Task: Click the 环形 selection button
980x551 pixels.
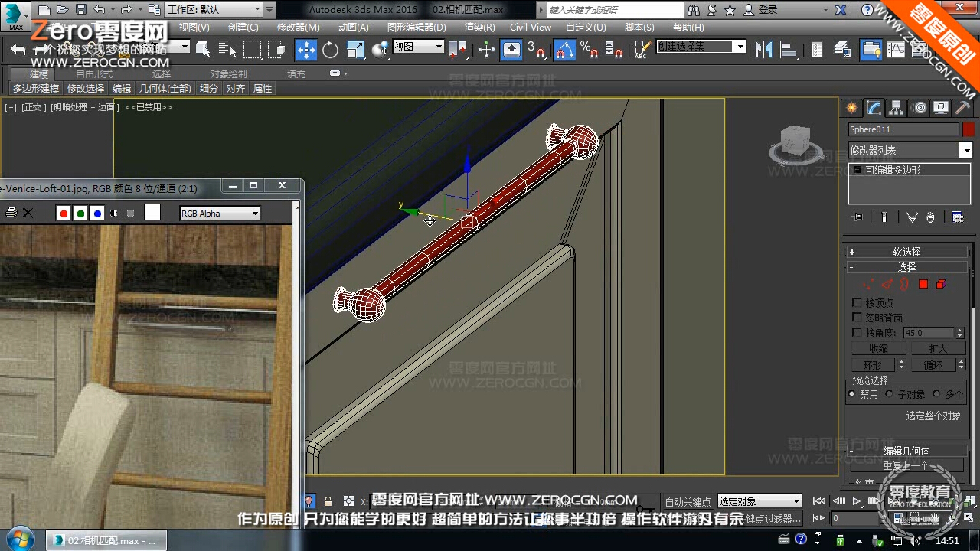Action: (x=873, y=365)
